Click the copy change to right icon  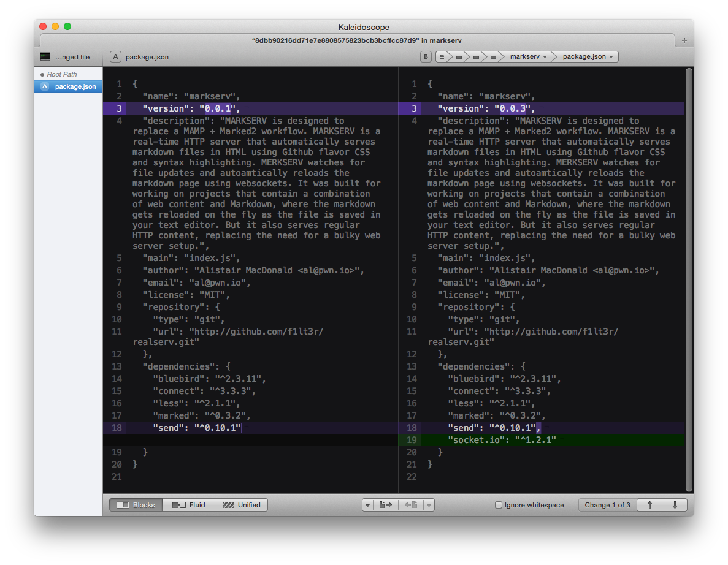tap(386, 505)
